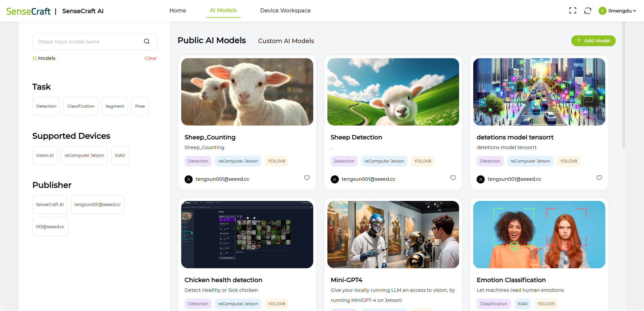Filter by 013@seeed.cc publisher
The image size is (644, 311).
pos(50,227)
